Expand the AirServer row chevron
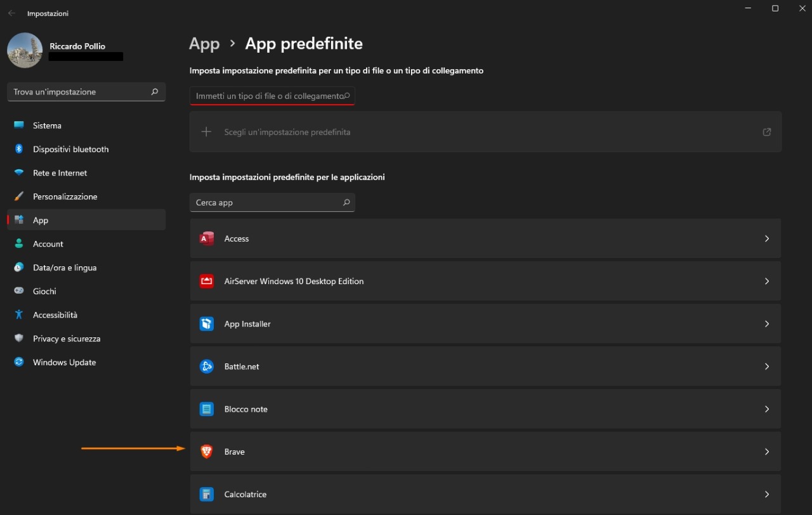Image resolution: width=812 pixels, height=515 pixels. (767, 281)
